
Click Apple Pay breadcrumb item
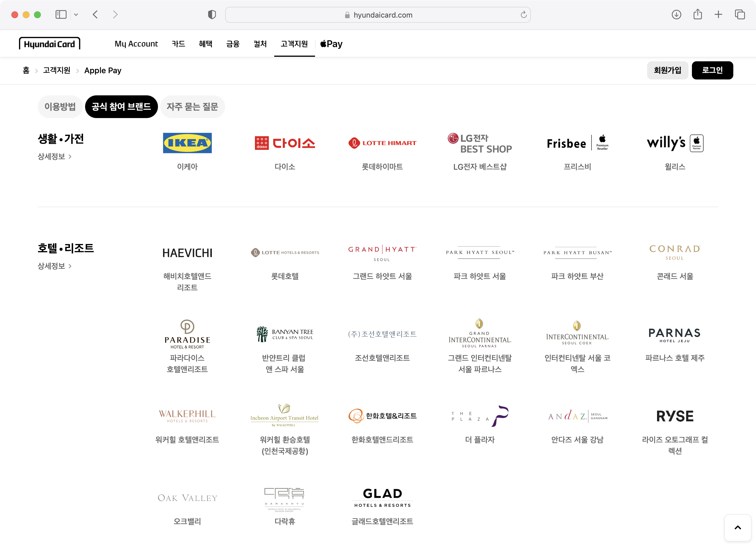103,70
